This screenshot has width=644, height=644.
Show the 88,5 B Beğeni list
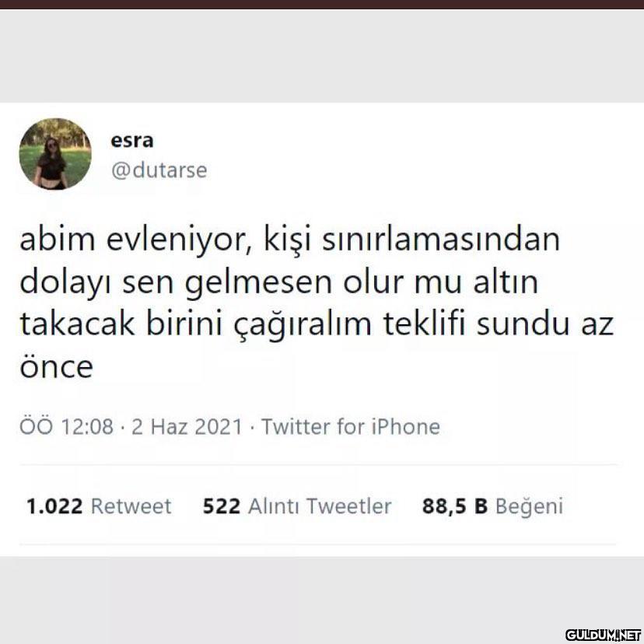point(492,506)
